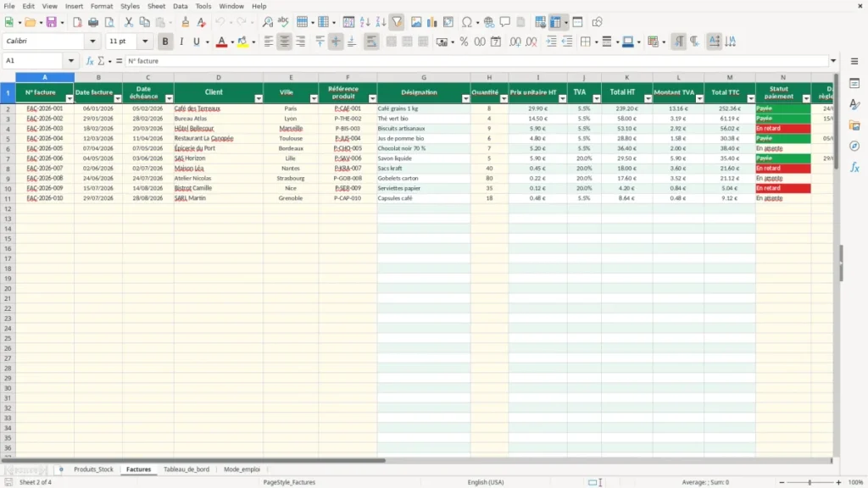The image size is (868, 488).
Task: Toggle Italic formatting
Action: (x=181, y=42)
